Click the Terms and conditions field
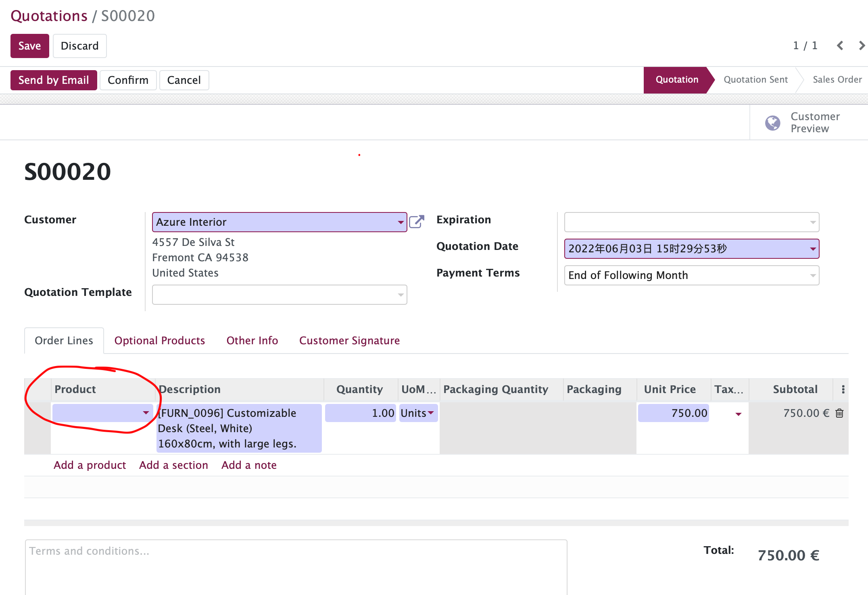The width and height of the screenshot is (868, 595). coord(282,564)
